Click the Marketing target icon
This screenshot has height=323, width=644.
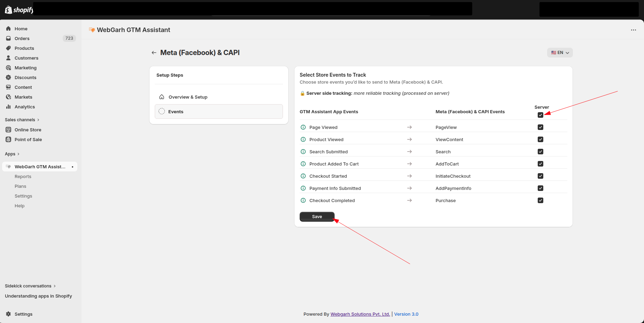[8, 68]
